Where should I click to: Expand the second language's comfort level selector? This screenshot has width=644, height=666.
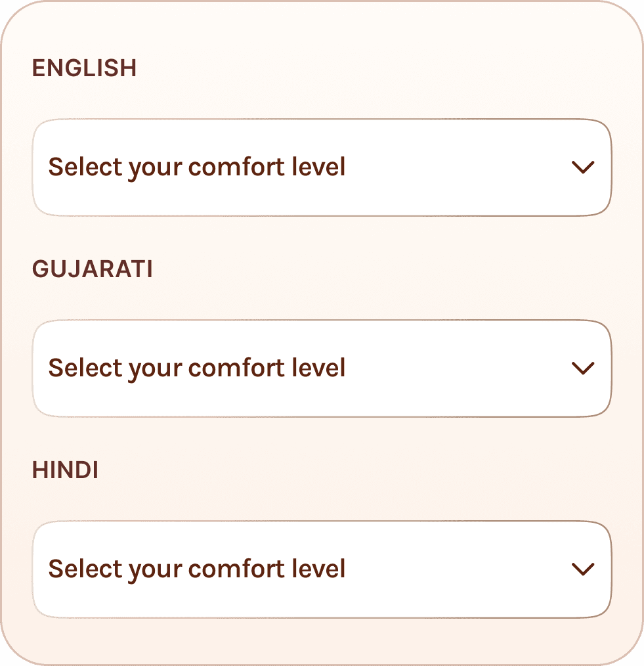(322, 368)
